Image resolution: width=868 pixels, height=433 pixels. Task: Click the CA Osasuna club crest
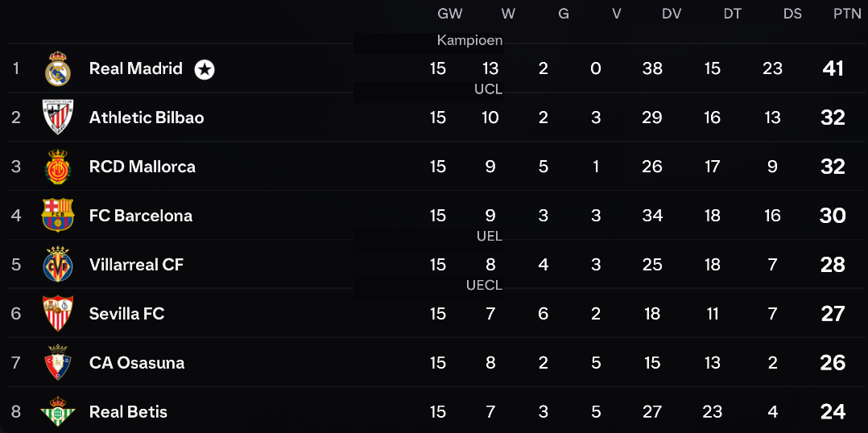tap(58, 362)
